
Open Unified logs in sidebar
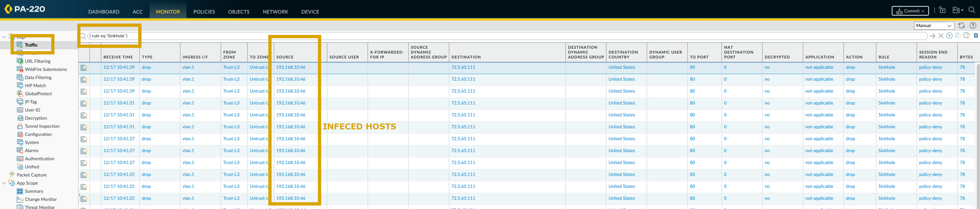click(32, 167)
